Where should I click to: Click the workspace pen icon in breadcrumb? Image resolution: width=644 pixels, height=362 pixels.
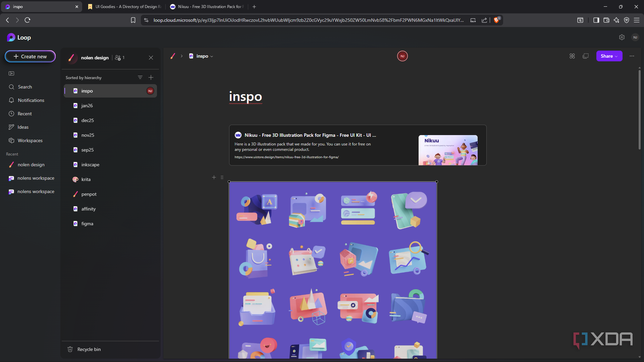click(173, 56)
